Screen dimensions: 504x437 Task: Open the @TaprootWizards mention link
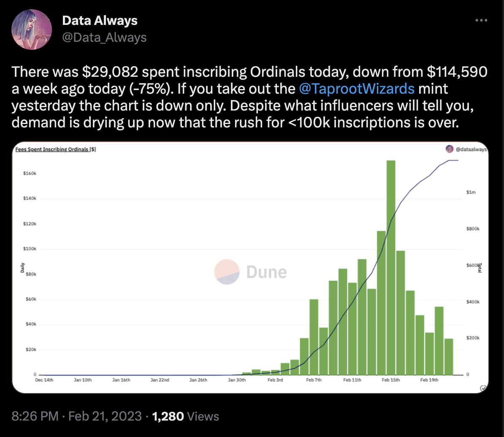click(x=357, y=89)
